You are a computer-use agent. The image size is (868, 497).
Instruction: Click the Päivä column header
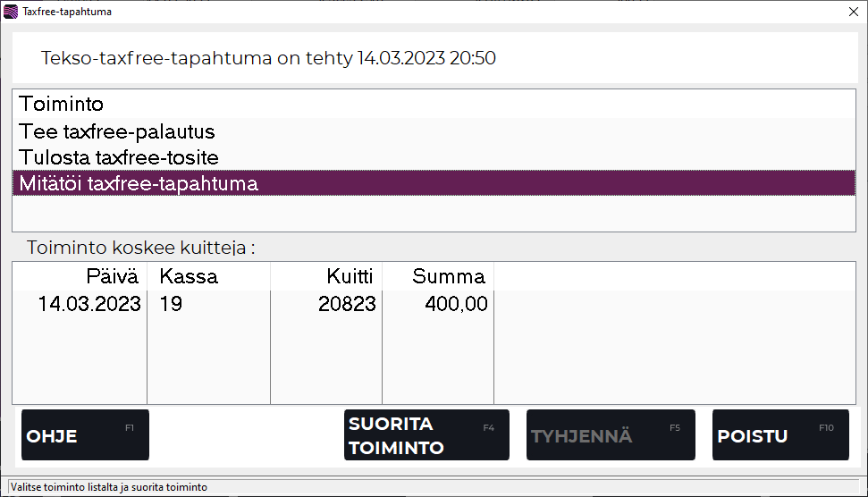113,276
